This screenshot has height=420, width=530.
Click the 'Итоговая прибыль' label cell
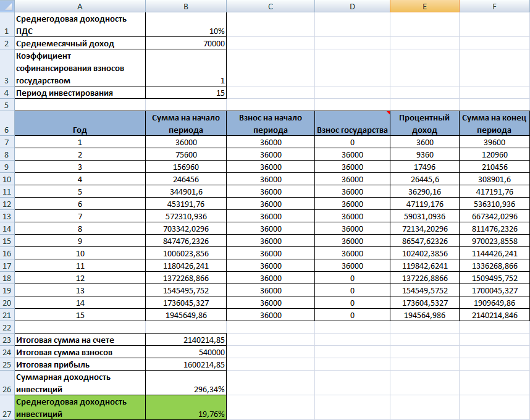[x=80, y=364]
